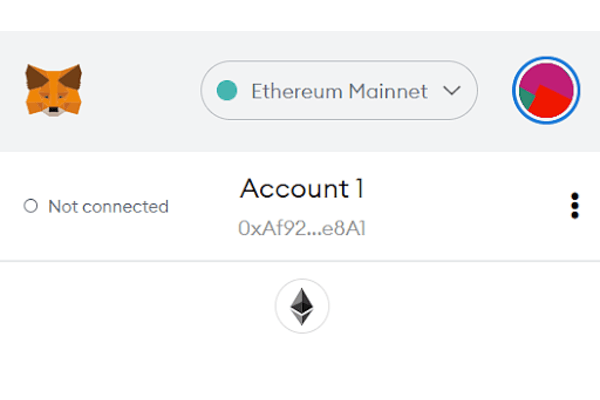The image size is (600, 400).
Task: Open the three-dot account options menu
Action: [x=574, y=206]
